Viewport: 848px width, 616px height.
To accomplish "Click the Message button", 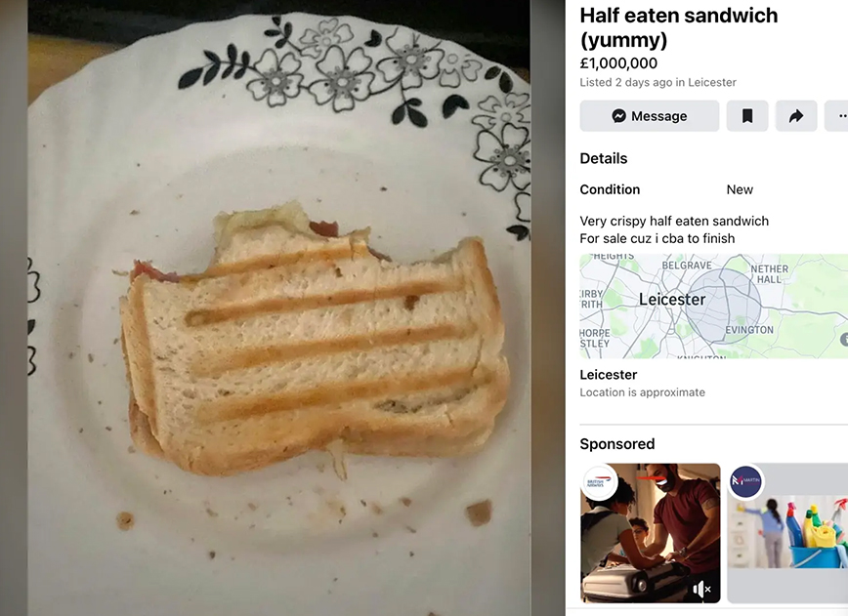I will (x=650, y=115).
